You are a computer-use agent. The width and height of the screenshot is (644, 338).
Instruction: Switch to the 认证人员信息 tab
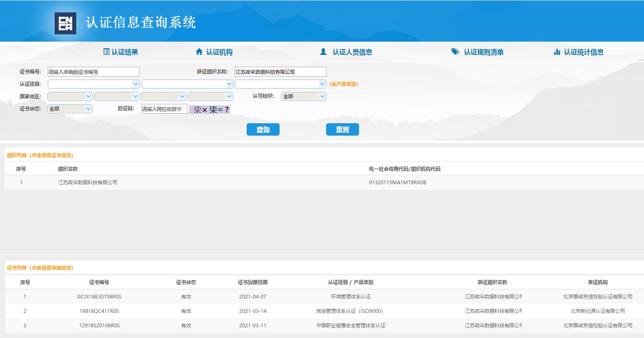coord(352,52)
